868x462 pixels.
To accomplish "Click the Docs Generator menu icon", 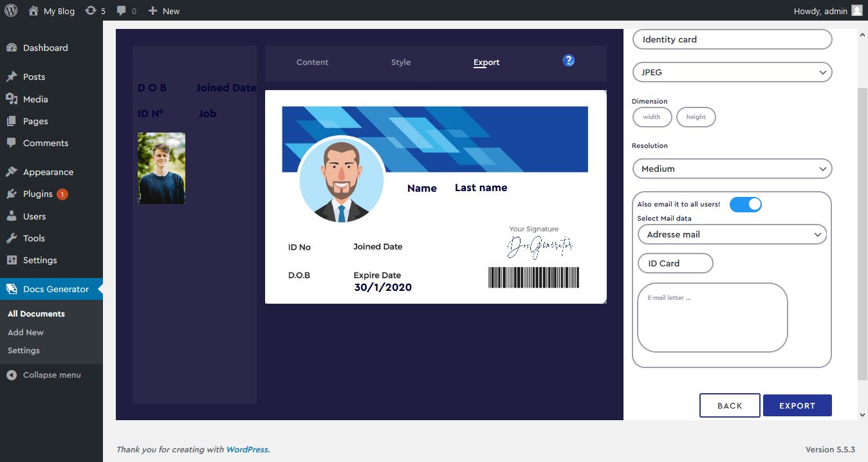I will pos(12,289).
